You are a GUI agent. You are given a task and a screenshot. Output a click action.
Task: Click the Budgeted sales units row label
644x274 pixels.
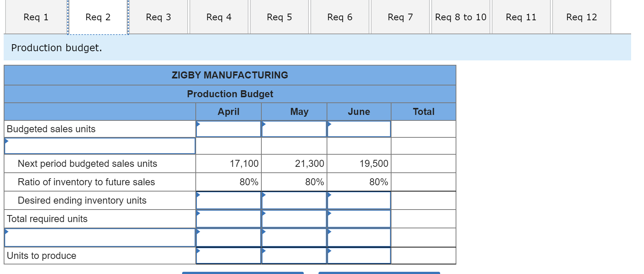[x=51, y=129]
